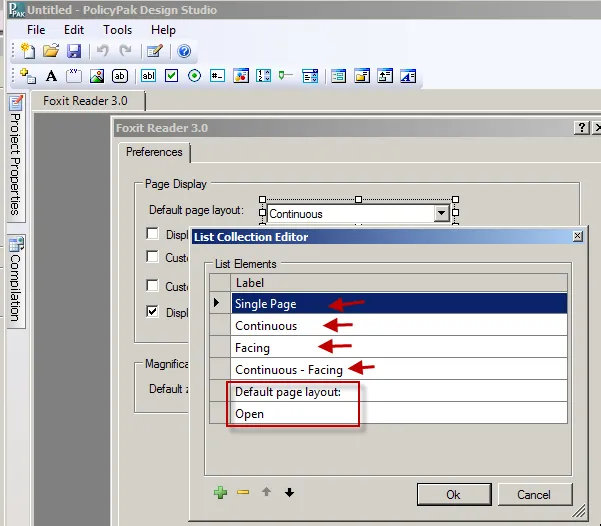Insert a numeric spinner control

(264, 76)
